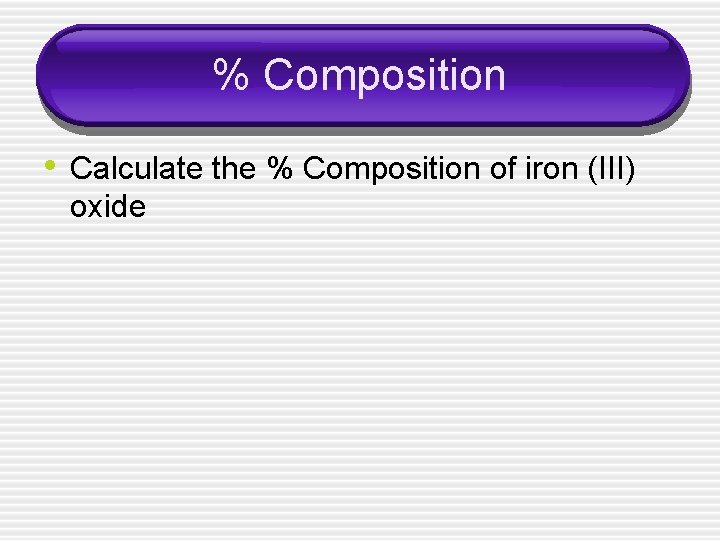Screen dimensions: 720x540
Task: Click the letter 'C' starting 'Calculate'
Action: tap(81, 169)
